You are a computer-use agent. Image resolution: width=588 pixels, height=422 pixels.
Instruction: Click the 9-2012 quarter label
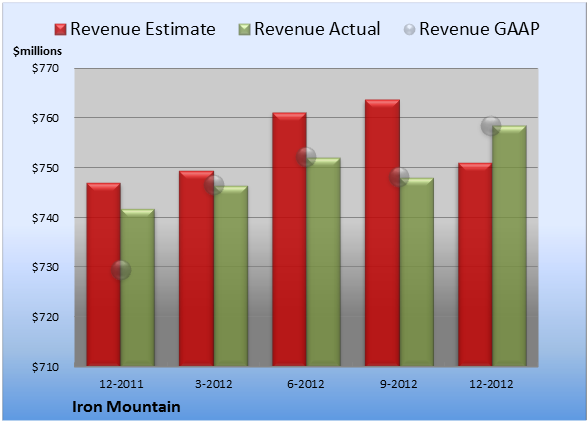tap(399, 384)
